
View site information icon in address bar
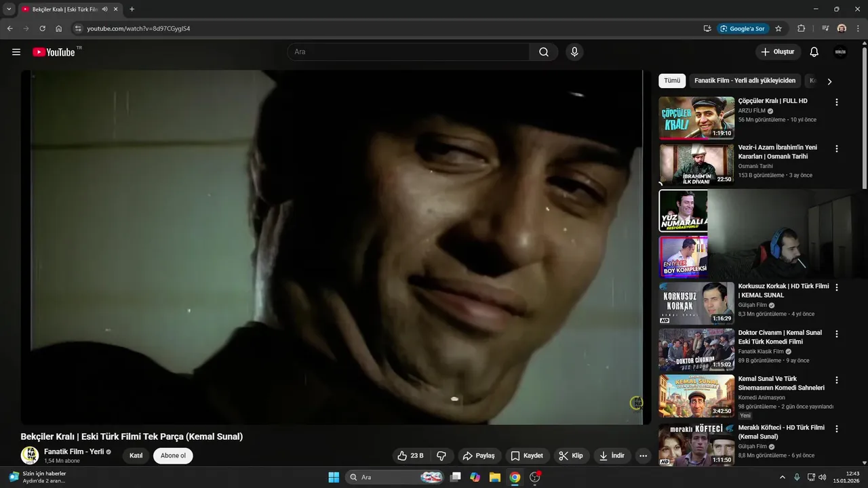pyautogui.click(x=78, y=28)
